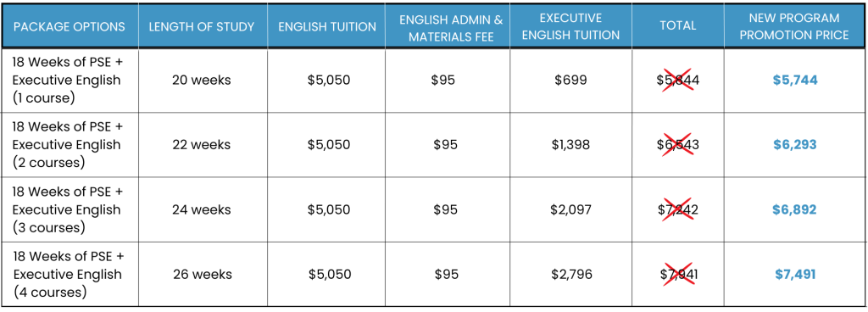Screen dimensions: 868x312
Task: Click the crossed-out $7,941 total
Action: tap(677, 275)
